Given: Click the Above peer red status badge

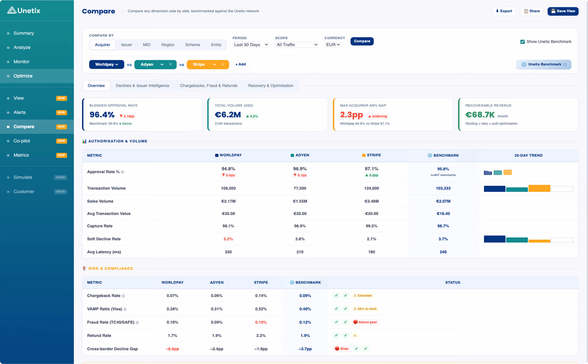Looking at the screenshot, I should coord(365,322).
